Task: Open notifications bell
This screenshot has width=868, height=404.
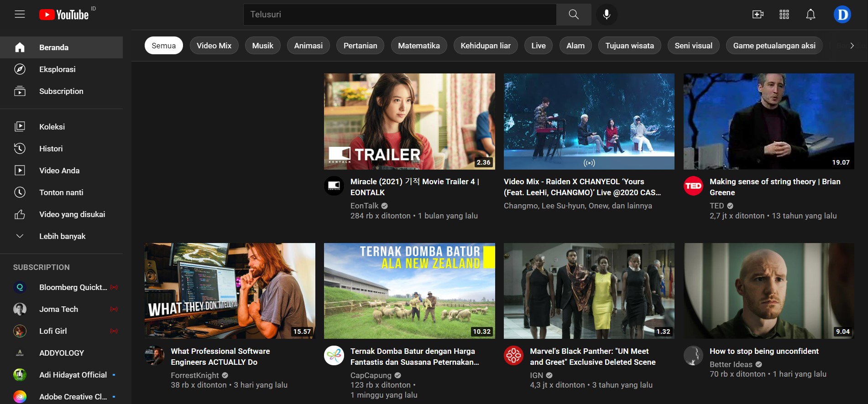Action: (x=810, y=15)
